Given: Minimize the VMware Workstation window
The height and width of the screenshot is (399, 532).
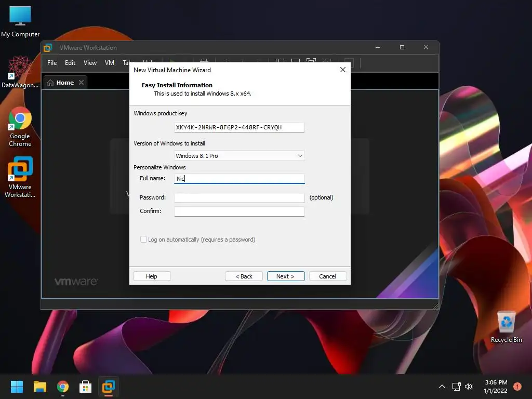Looking at the screenshot, I should point(378,47).
